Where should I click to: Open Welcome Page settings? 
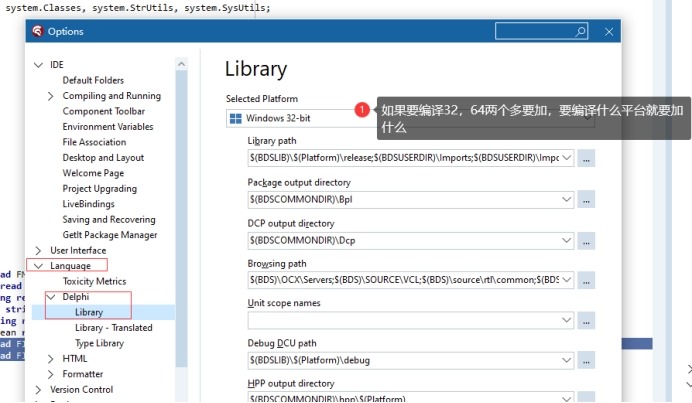93,173
